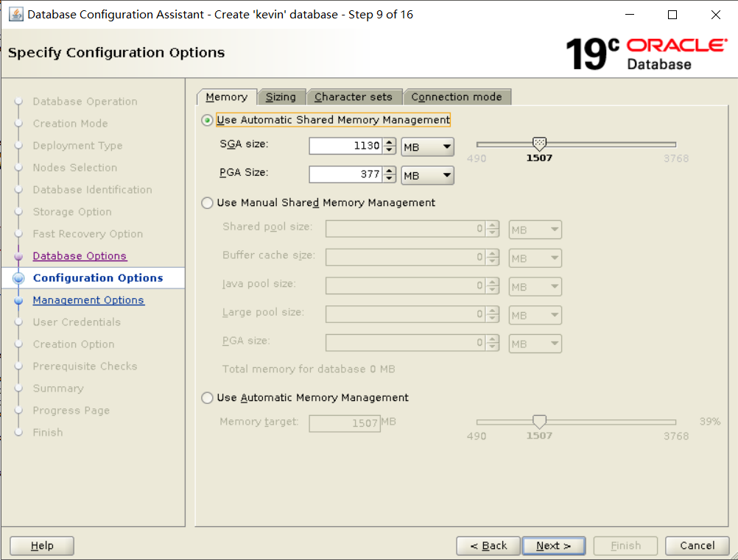
Task: Open the PGA Size unit dropdown
Action: [x=427, y=175]
